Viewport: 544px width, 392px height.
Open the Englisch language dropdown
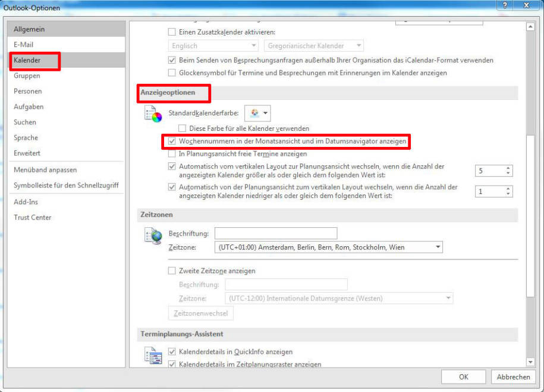pos(213,45)
